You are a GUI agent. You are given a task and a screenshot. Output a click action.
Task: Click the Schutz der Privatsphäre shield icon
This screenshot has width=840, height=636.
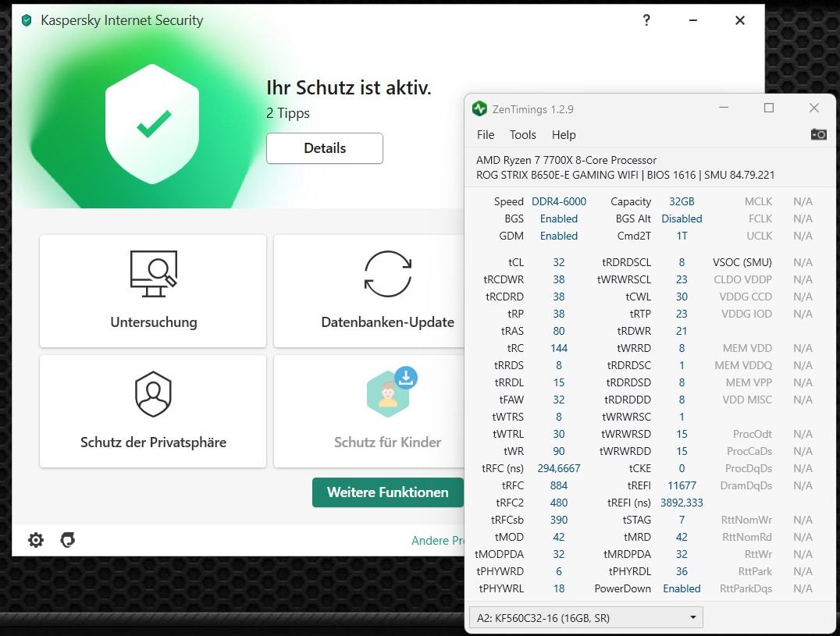[153, 394]
